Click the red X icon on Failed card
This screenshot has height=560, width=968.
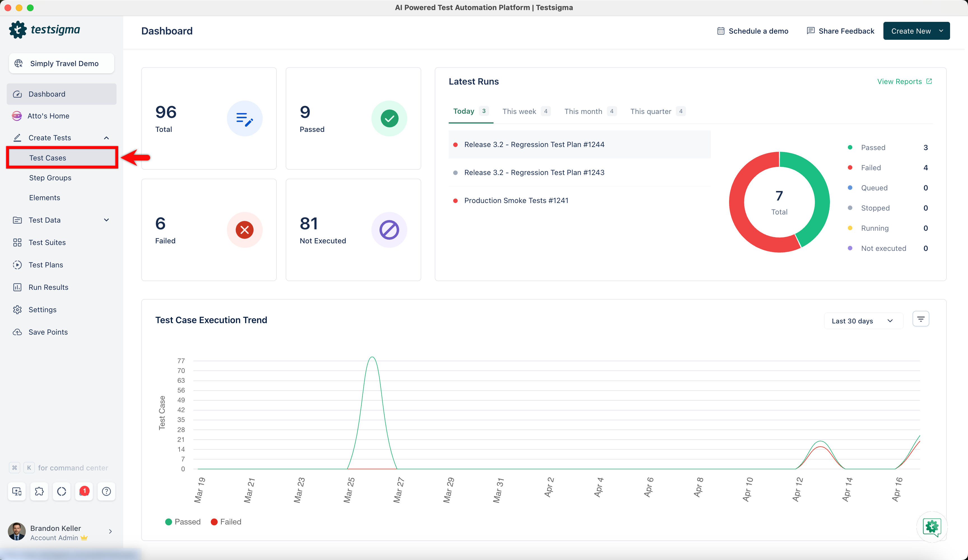pos(245,230)
